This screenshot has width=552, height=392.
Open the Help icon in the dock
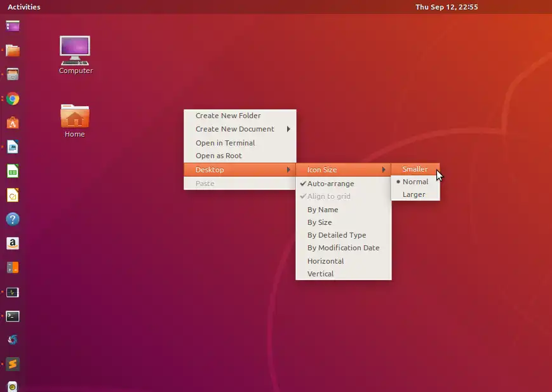[x=12, y=219]
